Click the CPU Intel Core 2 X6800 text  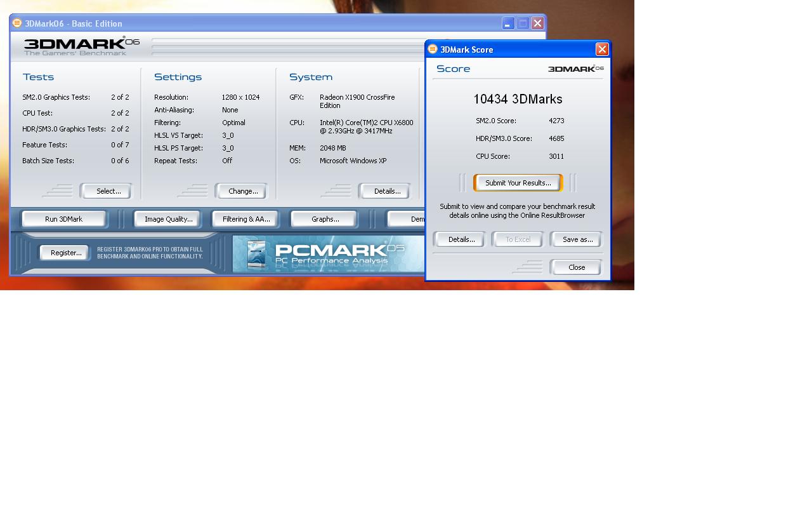tap(366, 127)
